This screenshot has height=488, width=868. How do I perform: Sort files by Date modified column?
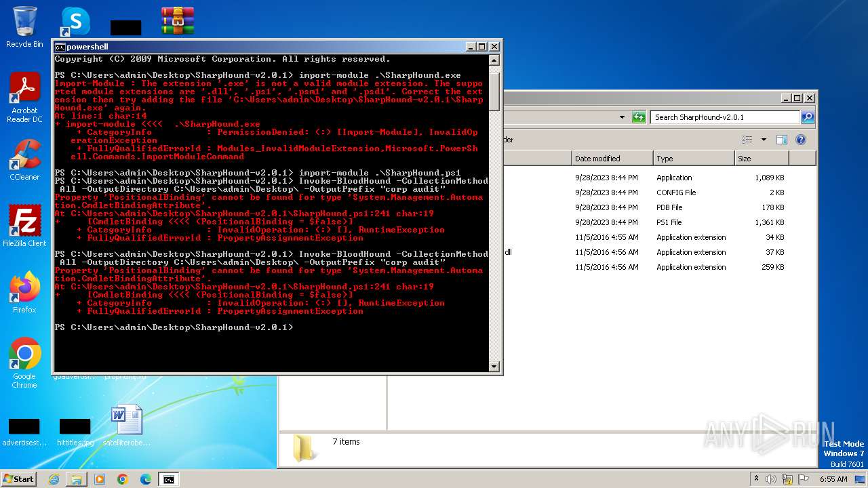612,159
